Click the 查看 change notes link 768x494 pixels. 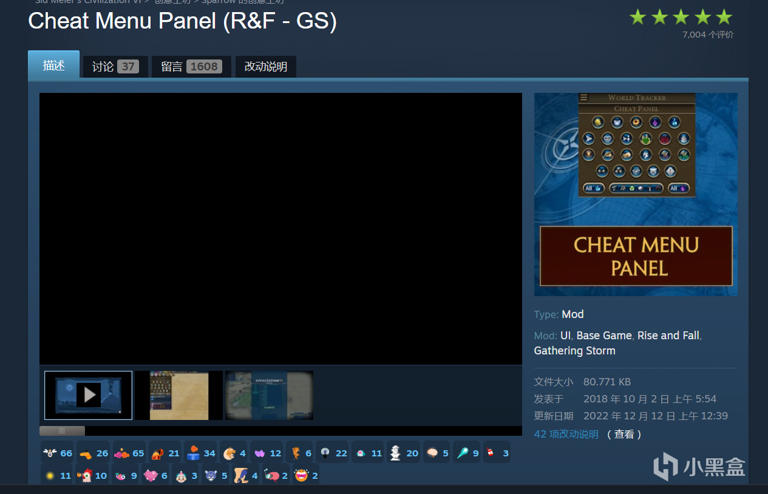[624, 434]
